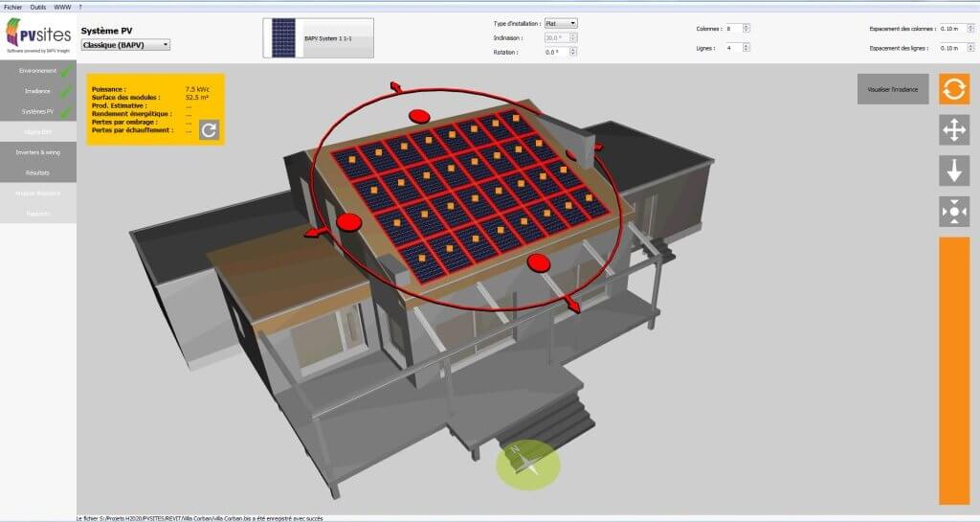Click the downward arrow view button
This screenshot has height=522, width=980.
tap(953, 170)
